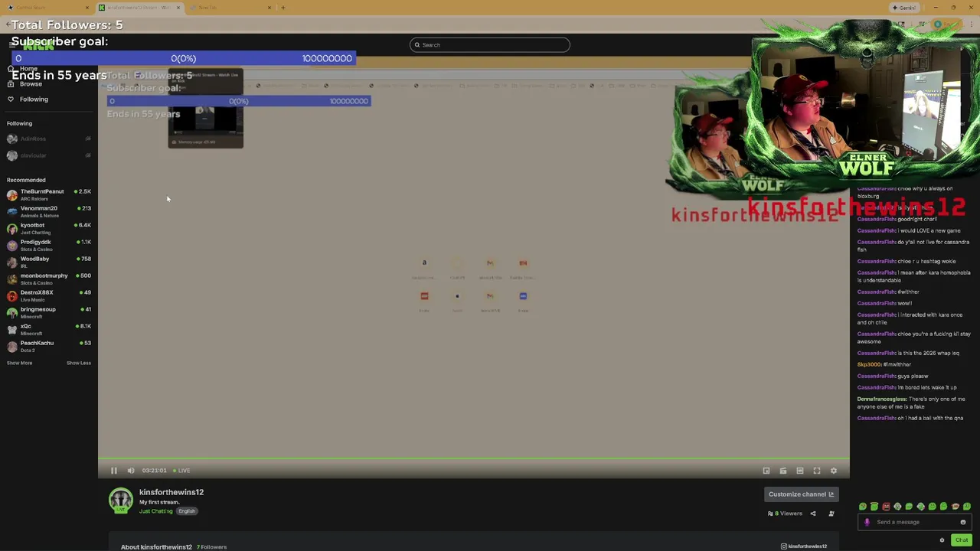980x551 pixels.
Task: Click the Search field at top
Action: (x=490, y=44)
